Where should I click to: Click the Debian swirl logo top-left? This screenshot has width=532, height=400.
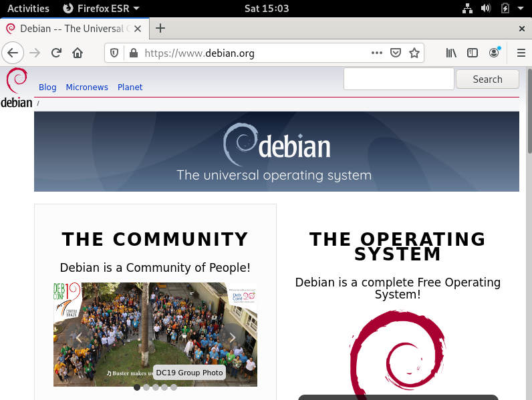click(x=16, y=88)
